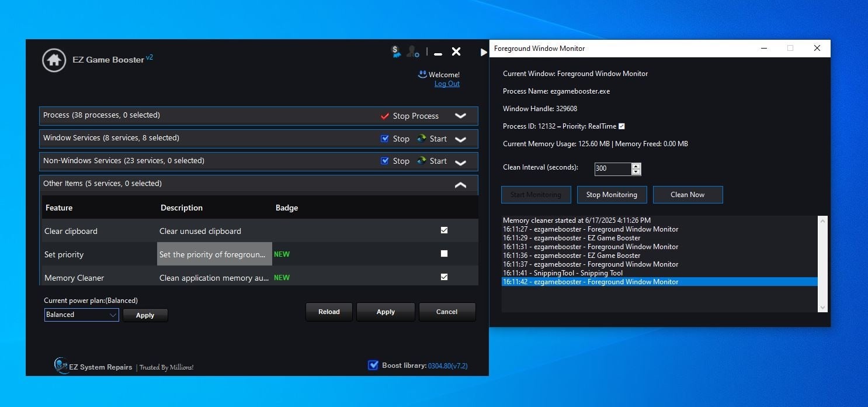868x407 pixels.
Task: Click the Clear unused clipboard description
Action: tap(214, 231)
